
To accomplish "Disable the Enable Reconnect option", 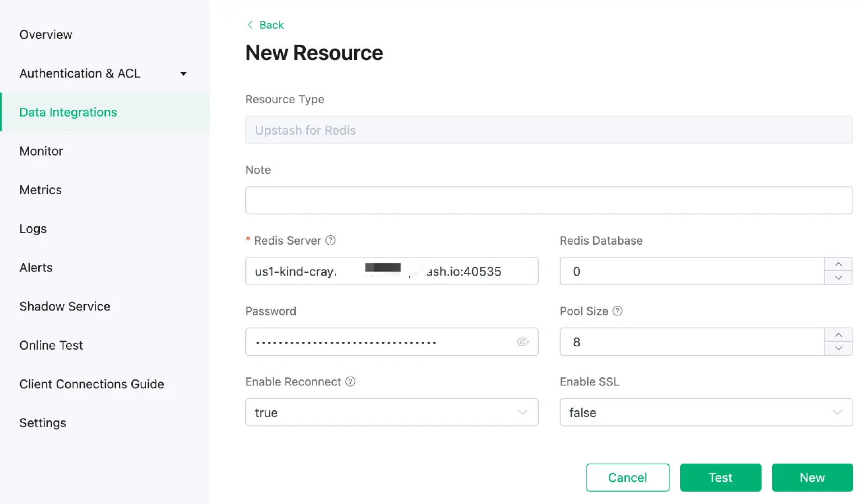I will coord(392,413).
